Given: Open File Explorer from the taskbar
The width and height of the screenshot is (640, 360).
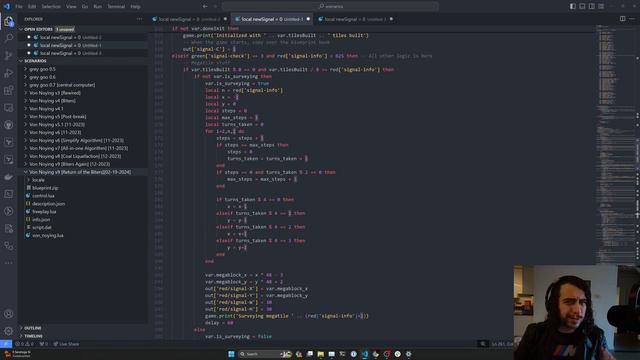Looking at the screenshot, I should 320,354.
